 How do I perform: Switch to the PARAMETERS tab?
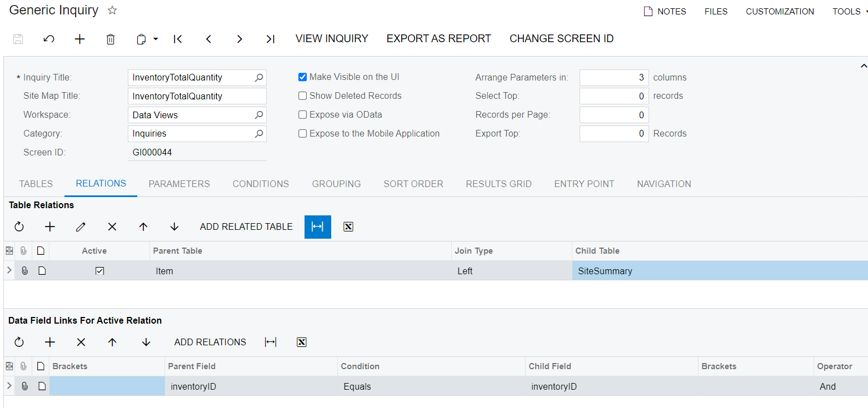pos(179,184)
